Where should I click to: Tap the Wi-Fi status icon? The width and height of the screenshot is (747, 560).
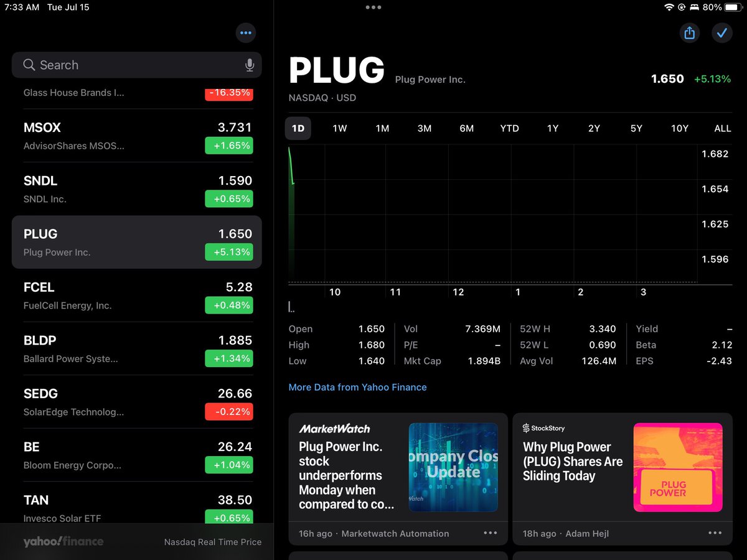point(669,7)
